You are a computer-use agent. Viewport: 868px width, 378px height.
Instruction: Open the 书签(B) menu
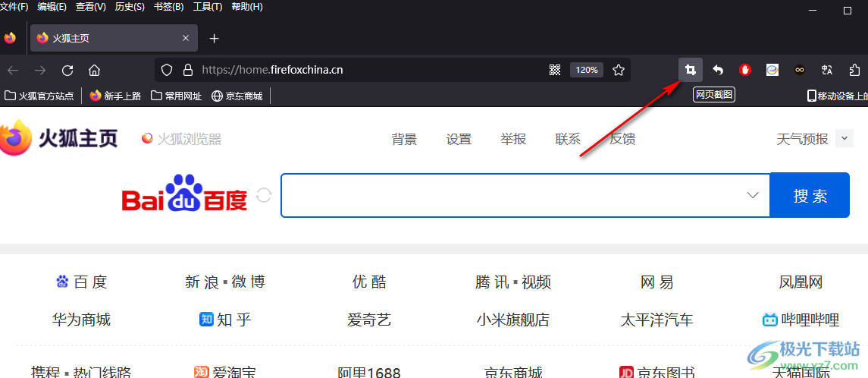pyautogui.click(x=168, y=7)
